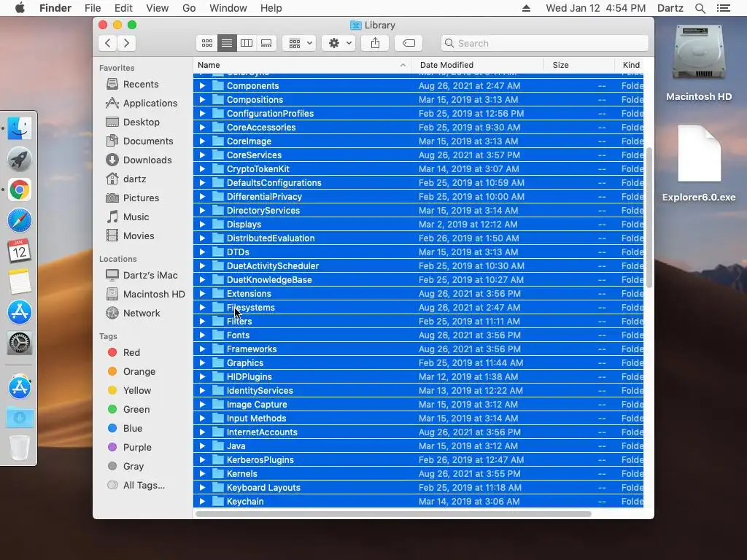Open Spotlight search in the menu bar
This screenshot has height=560, width=747.
coord(700,8)
